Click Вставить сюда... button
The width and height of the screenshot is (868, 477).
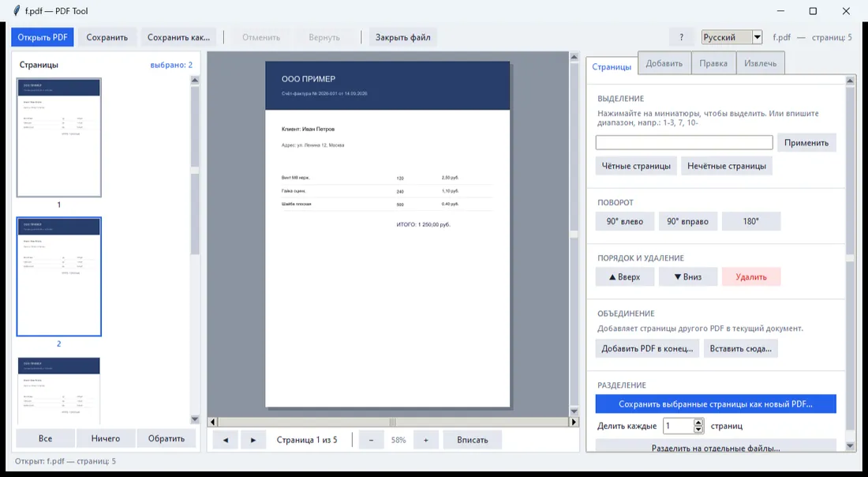click(x=741, y=348)
